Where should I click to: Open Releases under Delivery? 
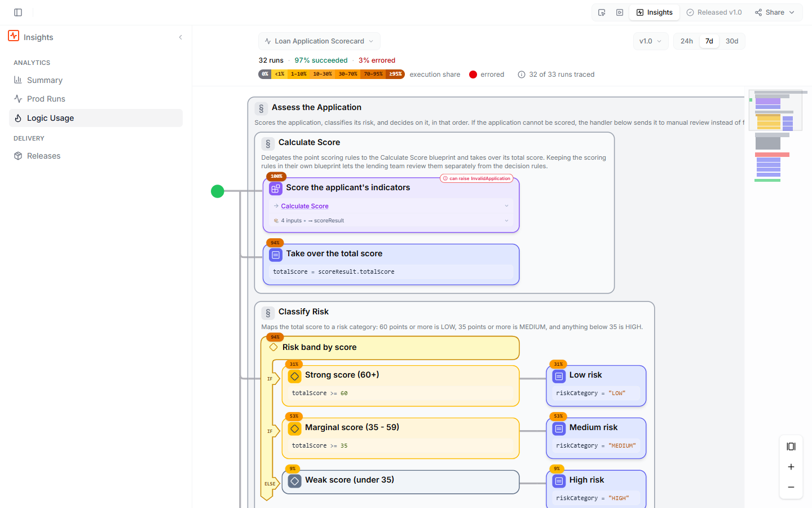96,156
